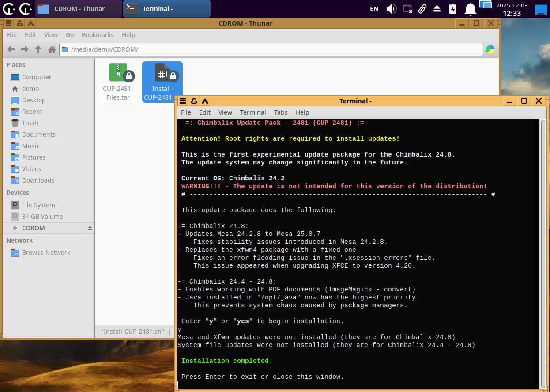Screen dimensions: 550x392
Task: Toggle the shade (roll-up) button on the Thunar title bar
Action: coord(30,23)
